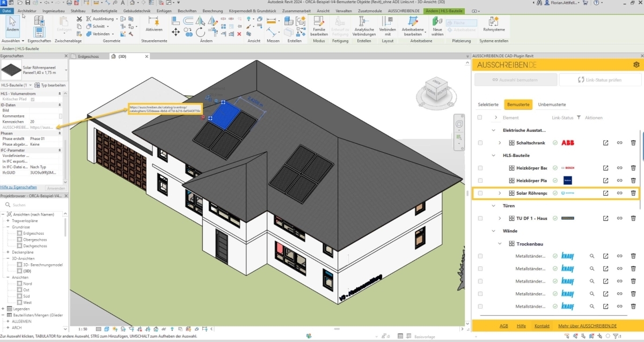Image resolution: width=644 pixels, height=342 pixels.
Task: Open external link icon for Schaltschrank row
Action: pyautogui.click(x=605, y=143)
